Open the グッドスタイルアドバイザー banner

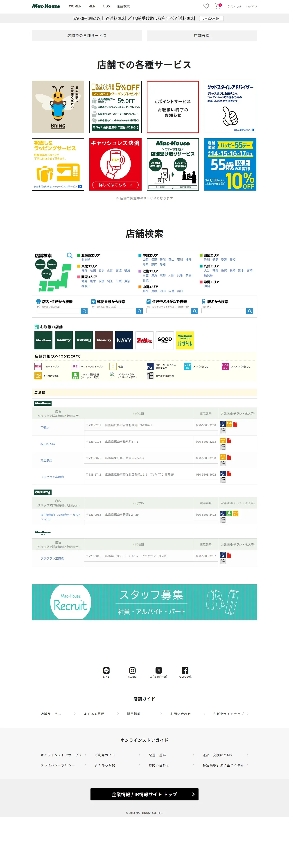click(x=230, y=107)
